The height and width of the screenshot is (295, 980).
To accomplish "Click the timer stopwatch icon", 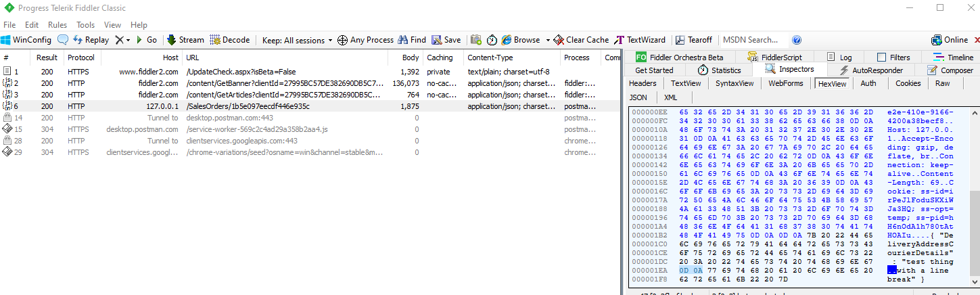I will coord(492,40).
